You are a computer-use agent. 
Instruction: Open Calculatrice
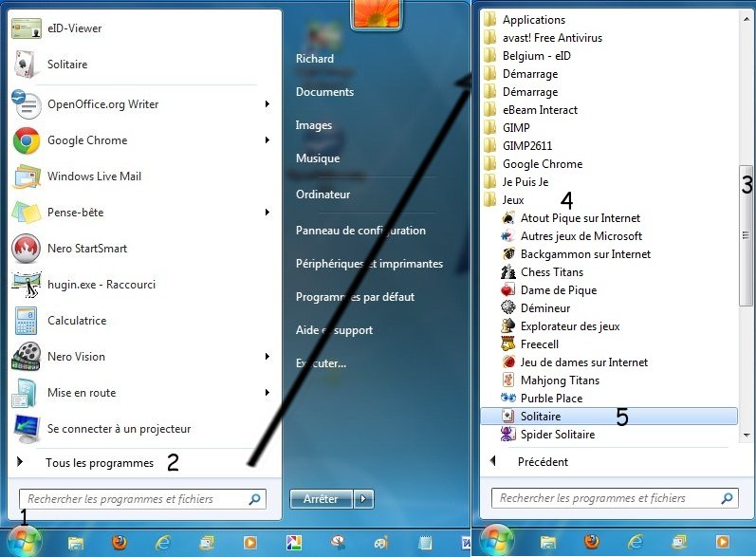coord(144,321)
